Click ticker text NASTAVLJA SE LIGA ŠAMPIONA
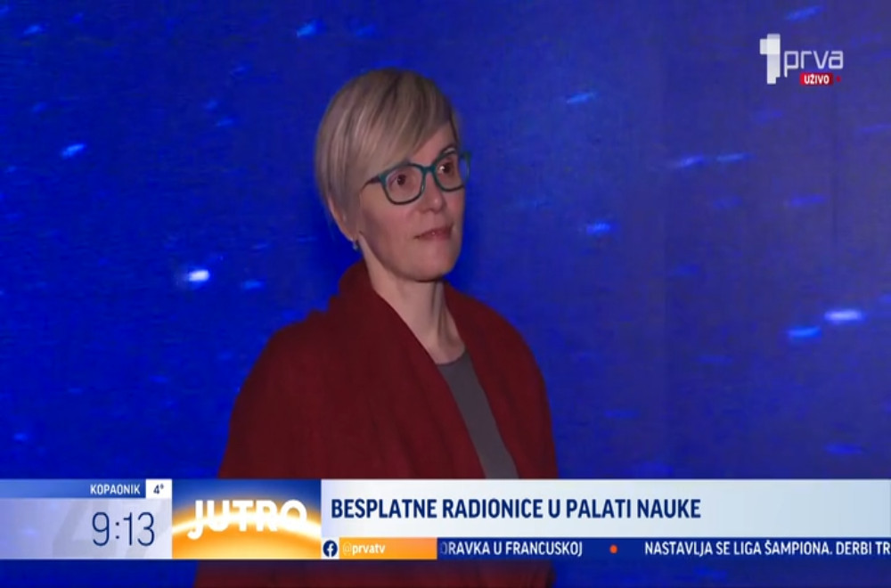Screen dimensions: 891x588 click(x=737, y=549)
